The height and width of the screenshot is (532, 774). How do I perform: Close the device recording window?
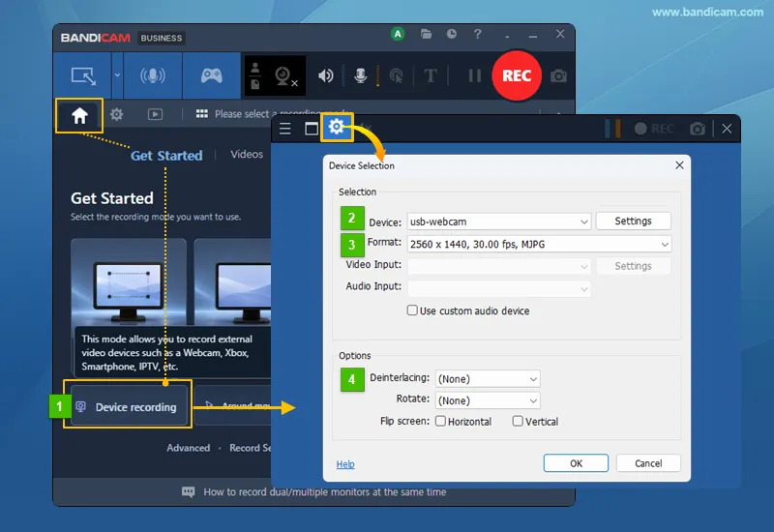(x=727, y=129)
